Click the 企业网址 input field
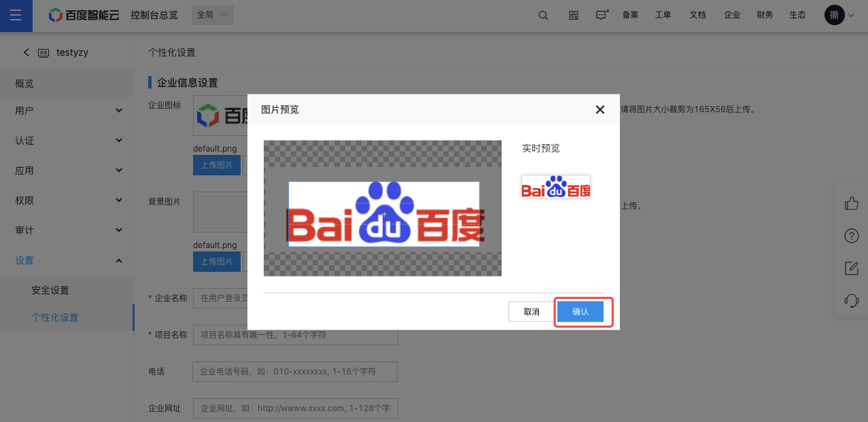 (295, 408)
